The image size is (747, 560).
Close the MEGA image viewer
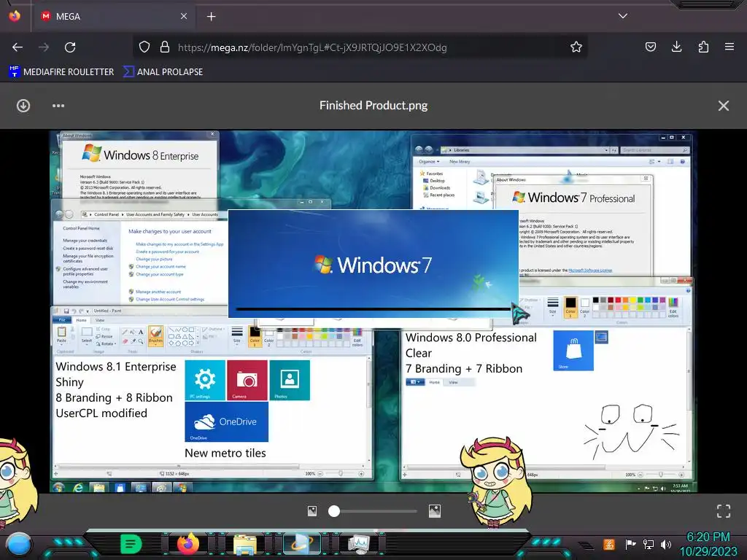(723, 106)
